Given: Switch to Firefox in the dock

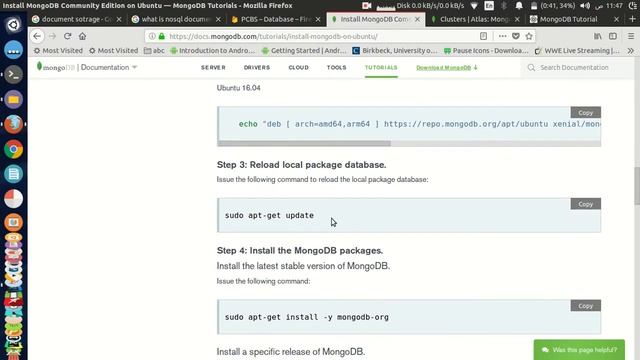Looking at the screenshot, I should (13, 124).
